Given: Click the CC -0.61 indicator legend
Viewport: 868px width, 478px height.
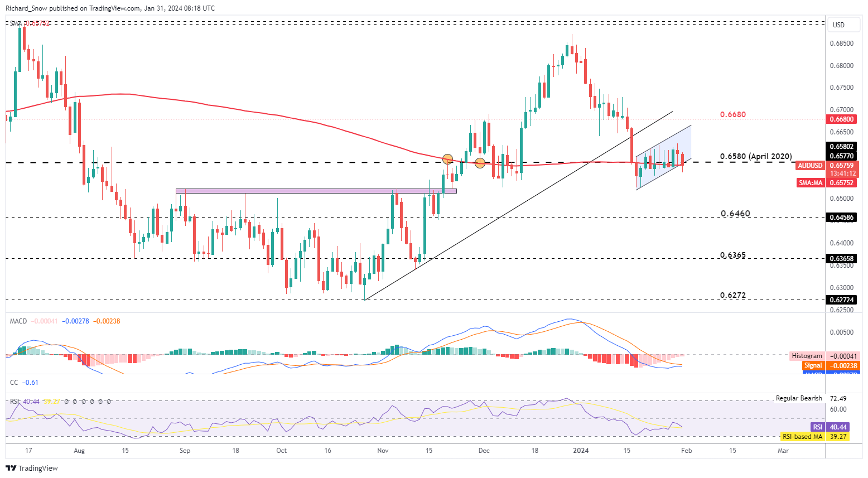Looking at the screenshot, I should (24, 383).
